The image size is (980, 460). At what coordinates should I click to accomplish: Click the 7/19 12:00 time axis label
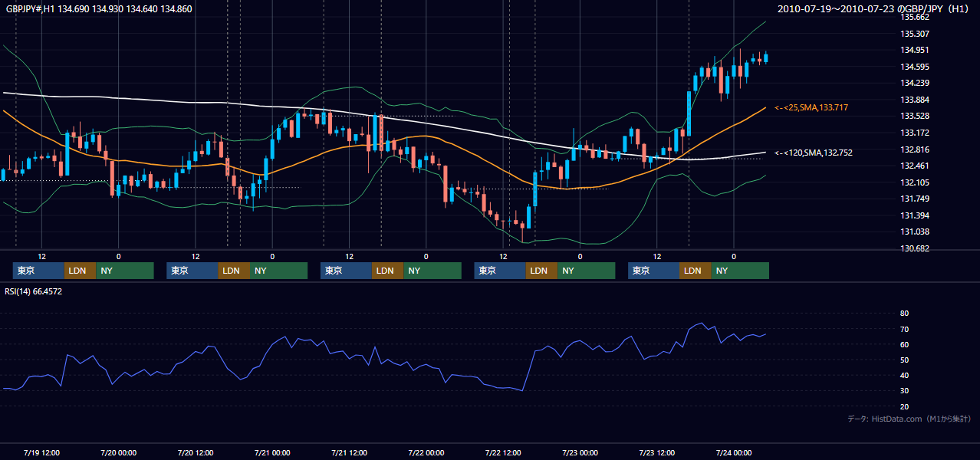point(42,452)
